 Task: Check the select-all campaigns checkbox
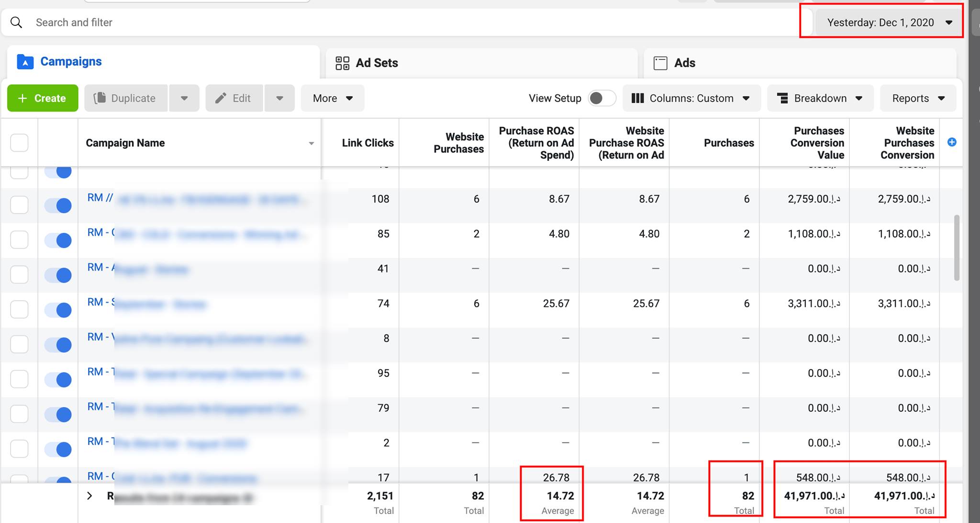[x=19, y=143]
